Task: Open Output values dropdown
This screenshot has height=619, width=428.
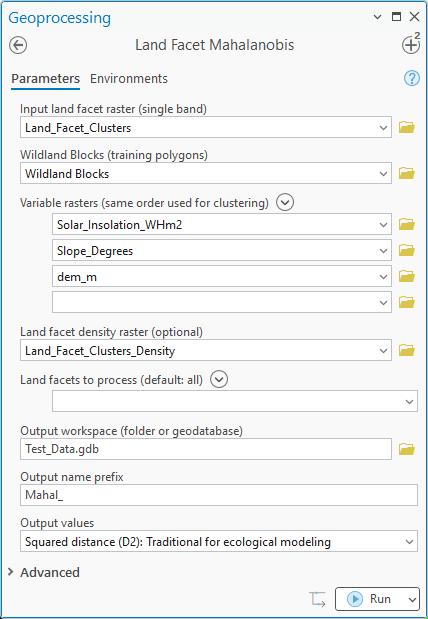Action: tap(409, 542)
